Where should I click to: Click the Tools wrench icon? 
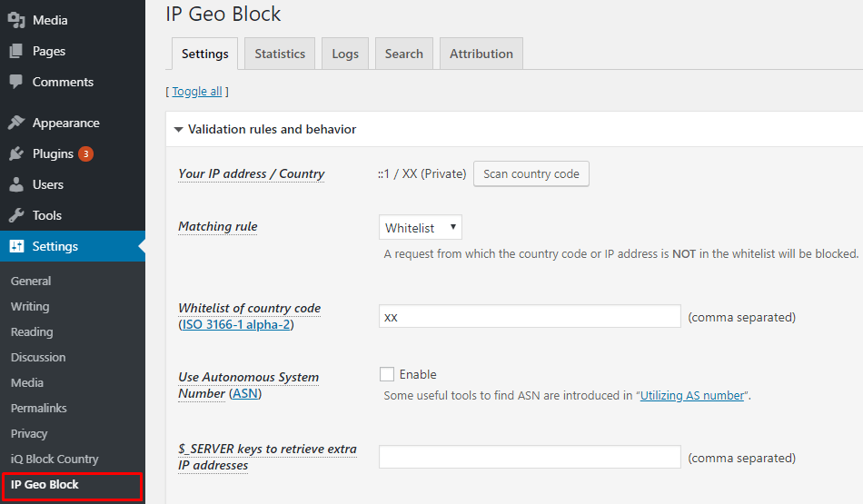16,215
